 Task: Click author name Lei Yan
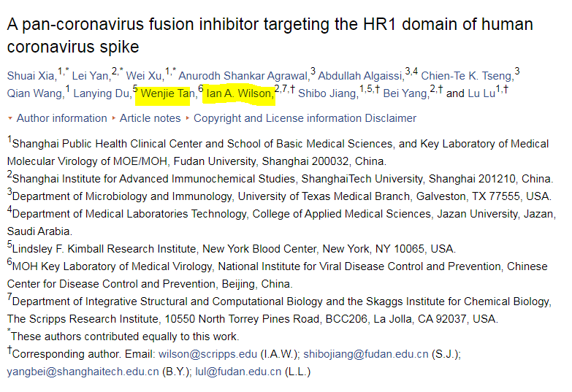(91, 74)
